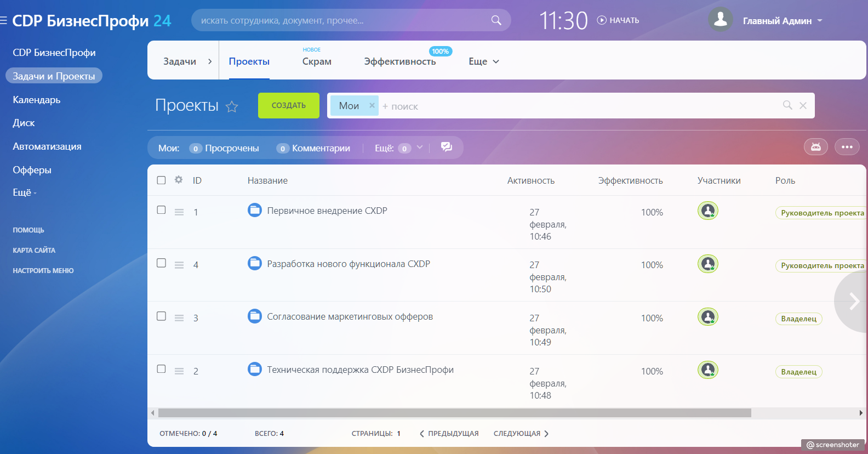This screenshot has width=868, height=454.
Task: Check the box for Согласование маркетинговых офферов
Action: coord(161,316)
